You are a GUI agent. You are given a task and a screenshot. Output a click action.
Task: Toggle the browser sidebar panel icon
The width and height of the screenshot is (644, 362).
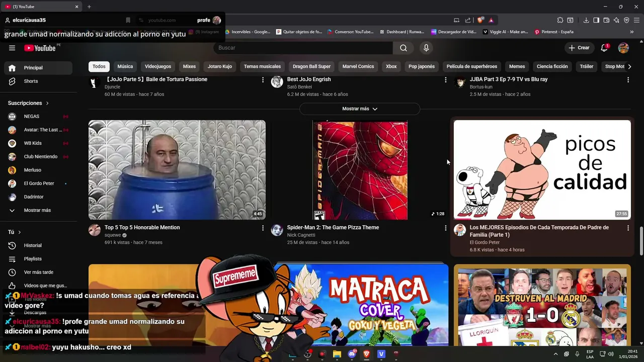coord(596,20)
